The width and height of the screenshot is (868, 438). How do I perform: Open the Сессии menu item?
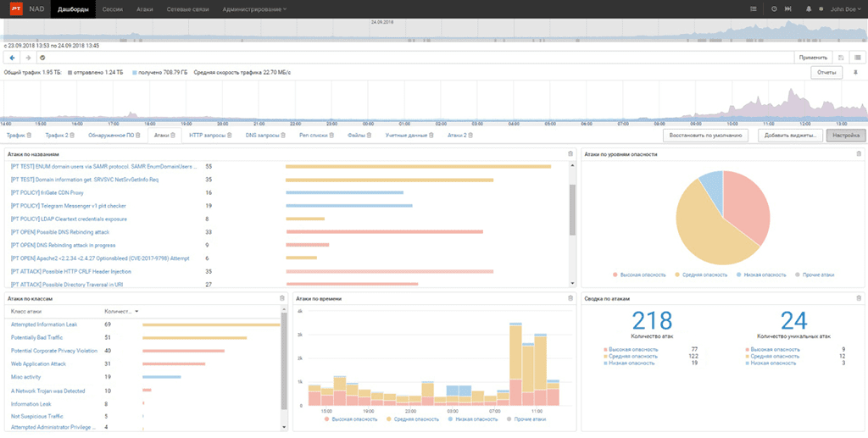coord(111,8)
